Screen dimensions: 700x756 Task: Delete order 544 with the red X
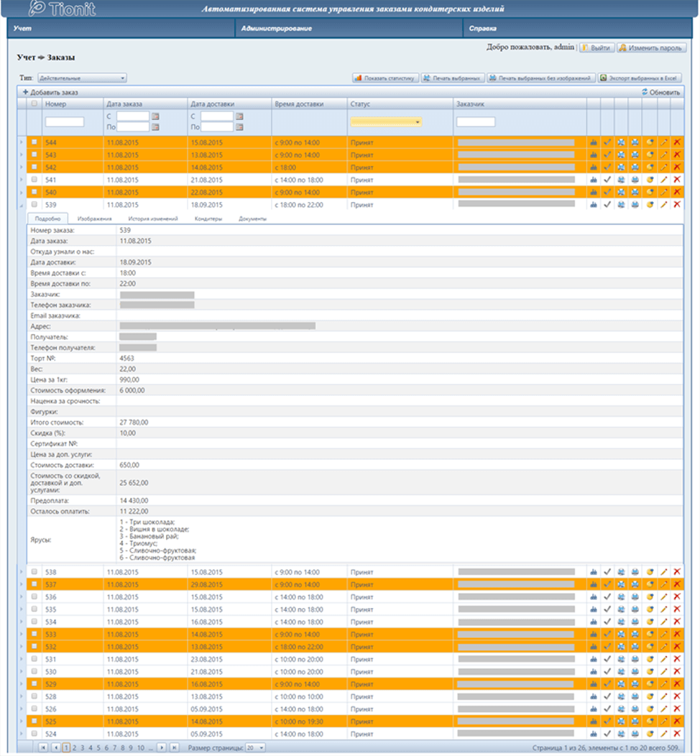677,142
